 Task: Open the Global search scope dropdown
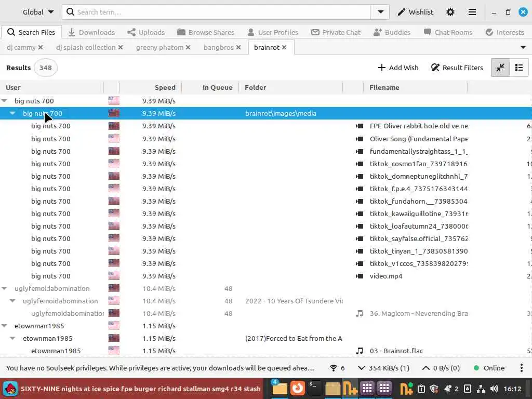(37, 12)
